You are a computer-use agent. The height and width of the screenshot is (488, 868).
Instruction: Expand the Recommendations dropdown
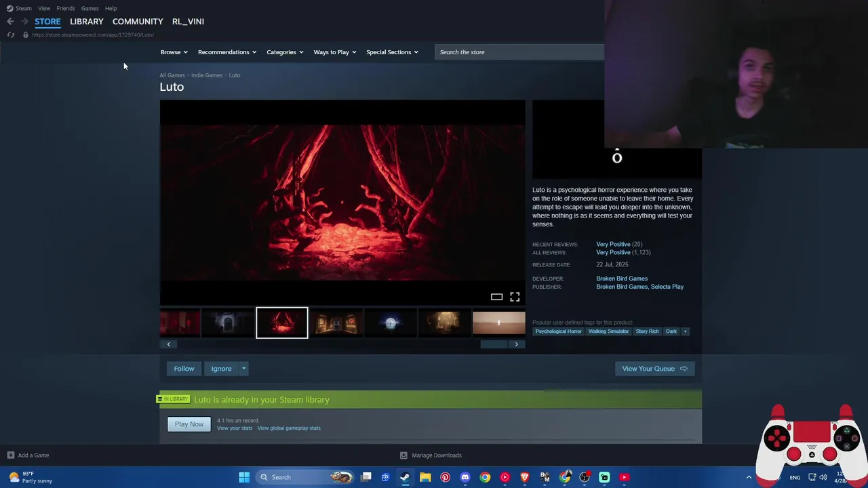227,52
